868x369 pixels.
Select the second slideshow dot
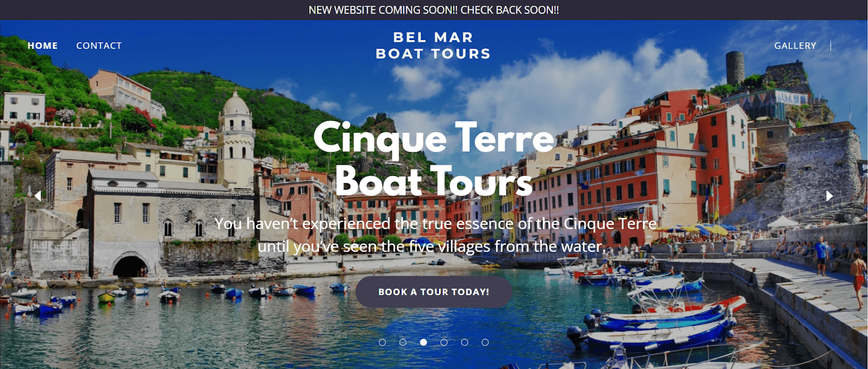403,342
